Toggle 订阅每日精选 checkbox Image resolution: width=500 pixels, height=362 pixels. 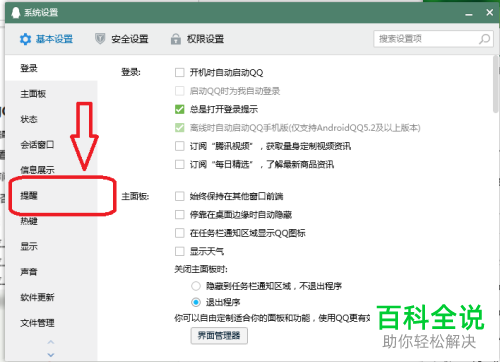point(180,164)
